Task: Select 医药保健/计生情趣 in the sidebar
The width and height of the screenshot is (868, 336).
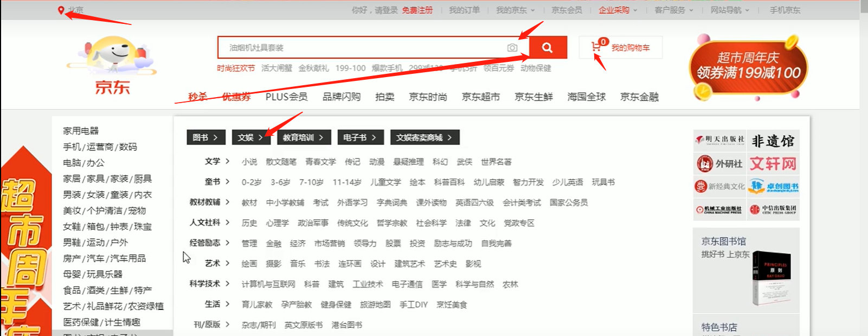Action: [101, 322]
